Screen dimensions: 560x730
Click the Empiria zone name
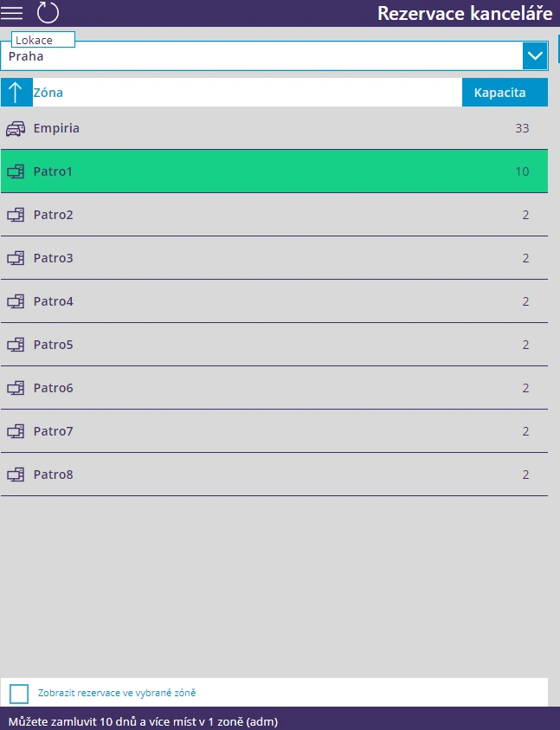coord(56,128)
